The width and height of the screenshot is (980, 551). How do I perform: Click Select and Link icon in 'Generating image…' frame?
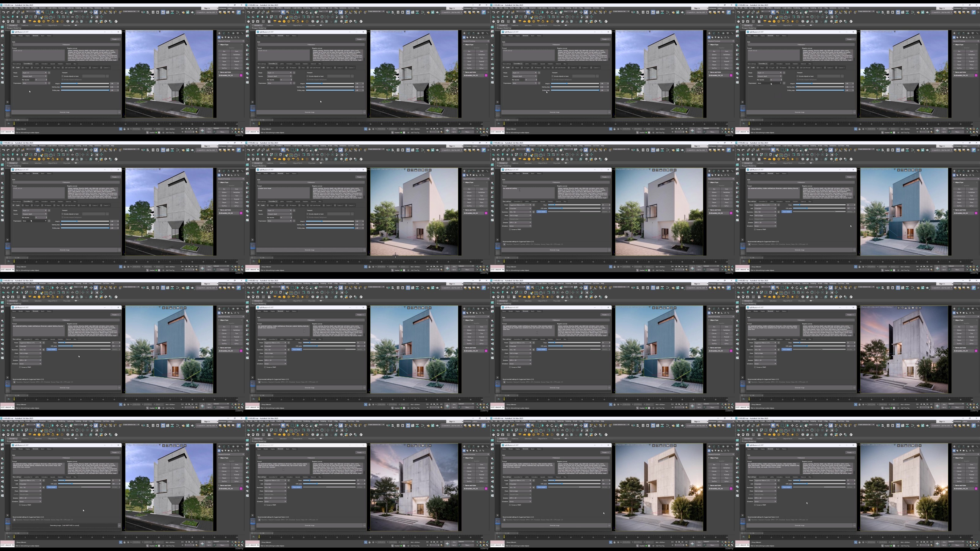click(x=13, y=425)
